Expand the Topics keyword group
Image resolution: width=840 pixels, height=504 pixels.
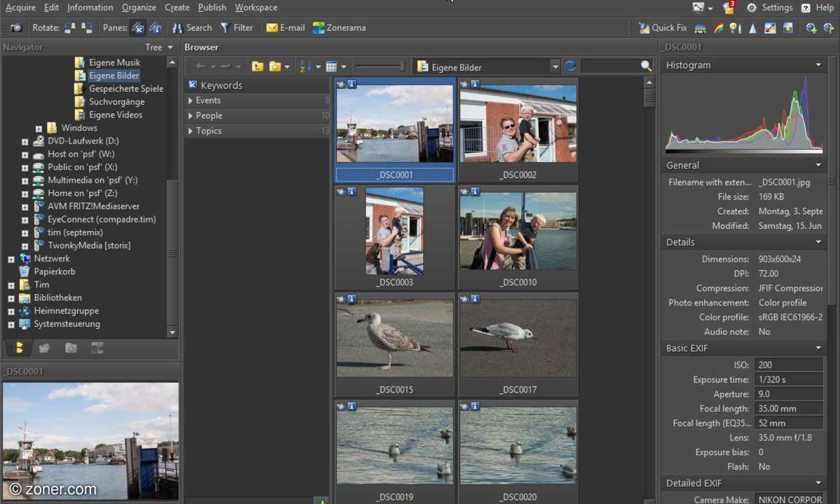190,130
